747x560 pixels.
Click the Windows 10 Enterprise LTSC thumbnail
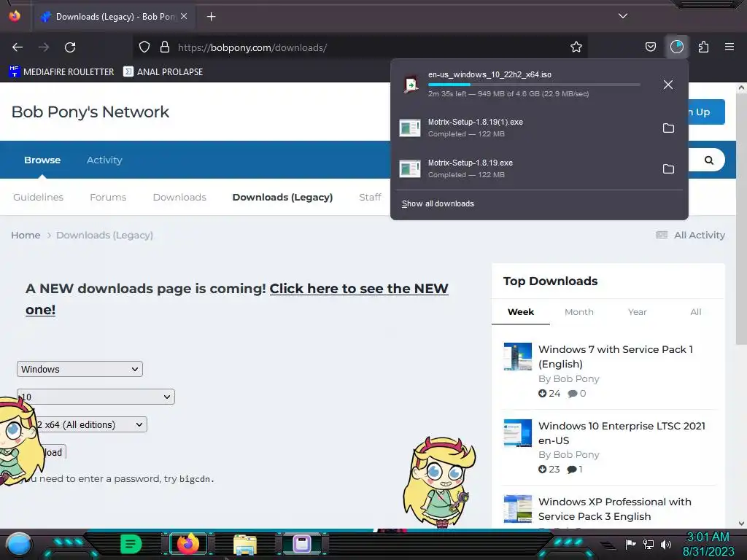click(x=517, y=433)
